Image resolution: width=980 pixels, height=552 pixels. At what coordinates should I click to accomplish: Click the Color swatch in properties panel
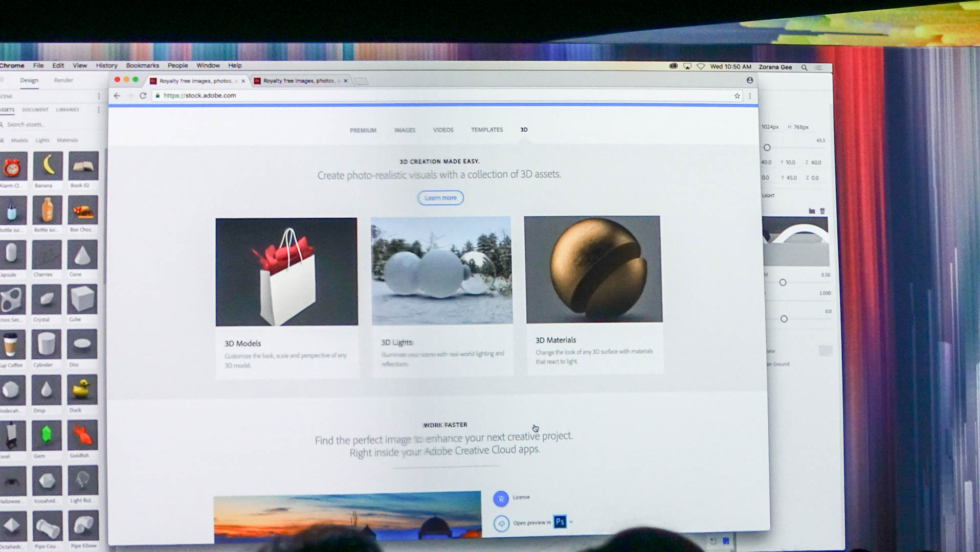(825, 351)
